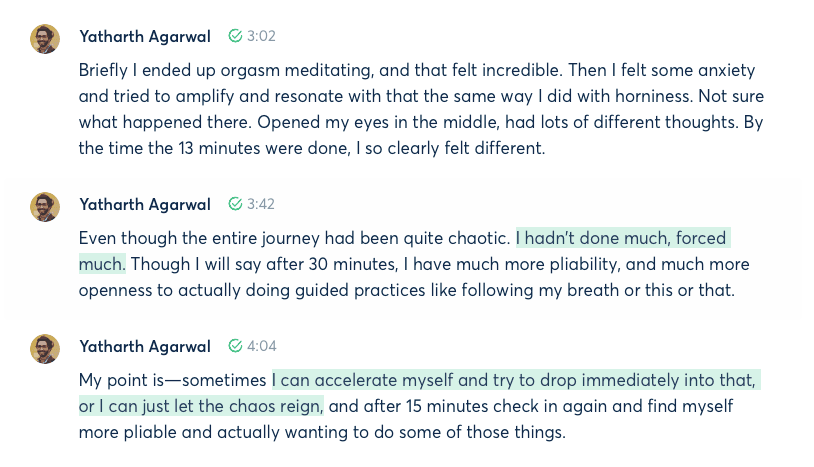Image resolution: width=814 pixels, height=467 pixels.
Task: Click the speaker avatar beside the 3:42 message
Action: click(45, 206)
